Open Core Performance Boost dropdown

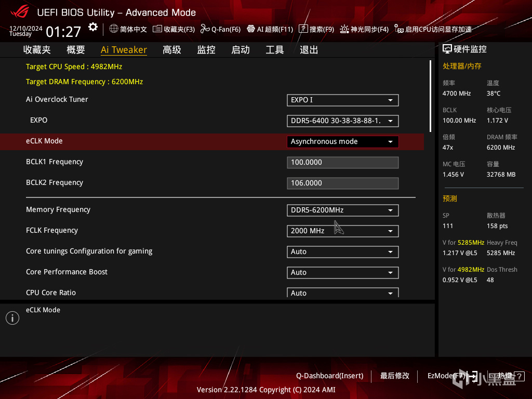click(343, 272)
